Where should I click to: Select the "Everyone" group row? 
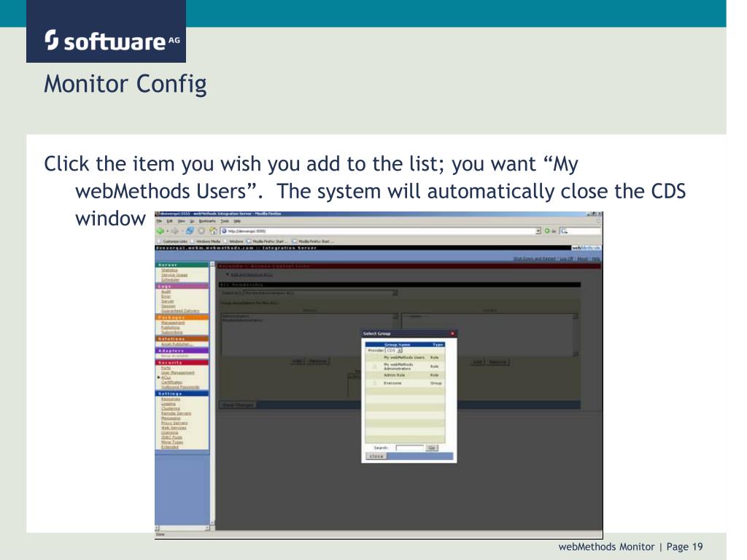pos(405,383)
